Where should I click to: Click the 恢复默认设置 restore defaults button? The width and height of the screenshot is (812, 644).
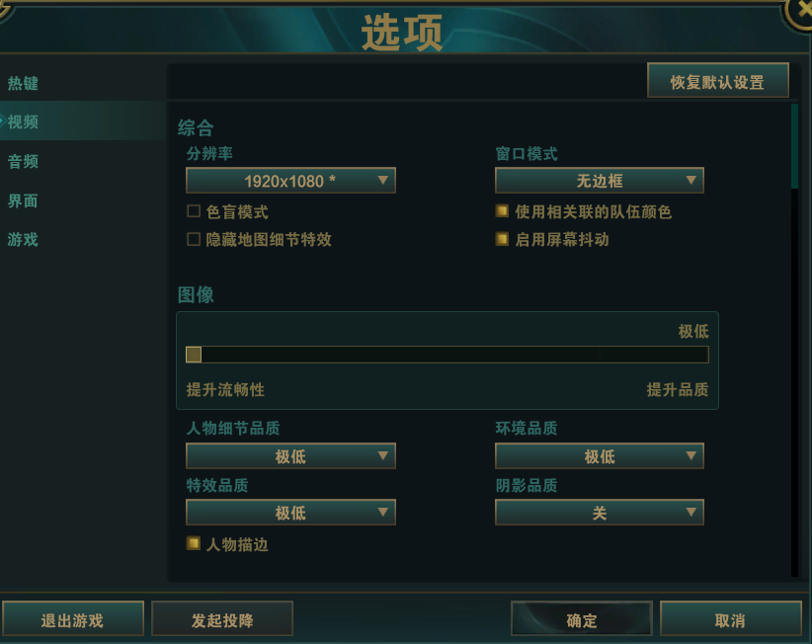718,81
